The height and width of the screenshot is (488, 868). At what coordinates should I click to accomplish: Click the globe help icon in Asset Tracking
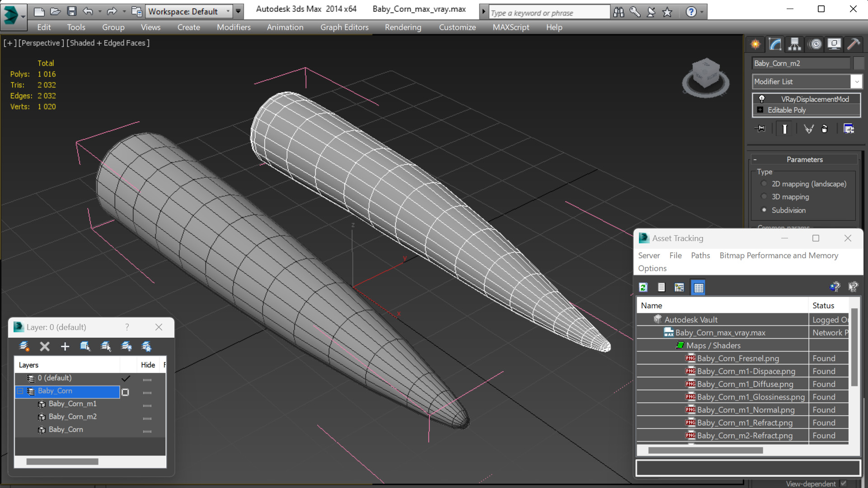coord(835,287)
